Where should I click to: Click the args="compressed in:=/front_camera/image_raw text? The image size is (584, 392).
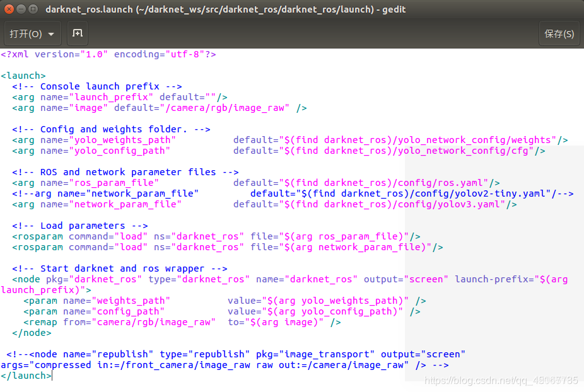(x=125, y=366)
